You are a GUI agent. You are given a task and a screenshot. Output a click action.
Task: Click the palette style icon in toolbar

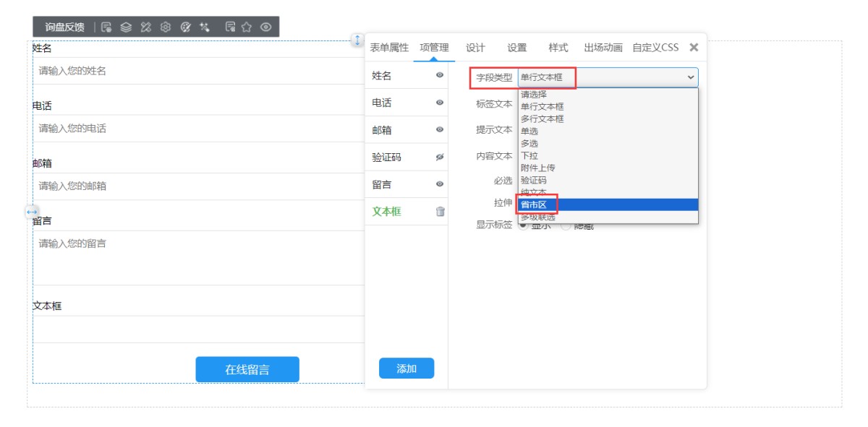click(185, 27)
